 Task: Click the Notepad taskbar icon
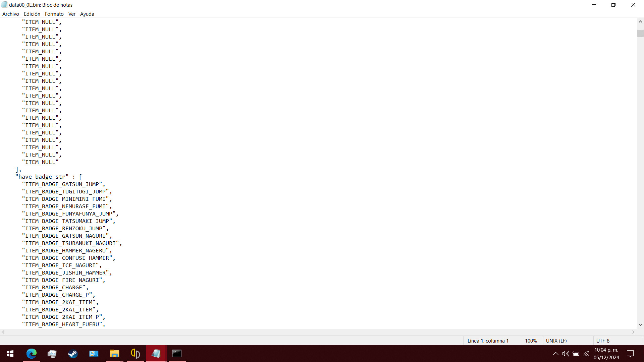pyautogui.click(x=156, y=354)
